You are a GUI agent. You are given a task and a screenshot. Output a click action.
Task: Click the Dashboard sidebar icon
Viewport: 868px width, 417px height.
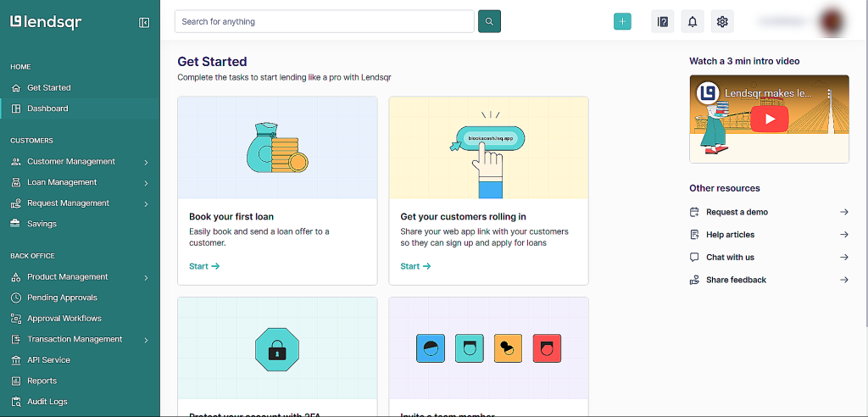pyautogui.click(x=16, y=108)
